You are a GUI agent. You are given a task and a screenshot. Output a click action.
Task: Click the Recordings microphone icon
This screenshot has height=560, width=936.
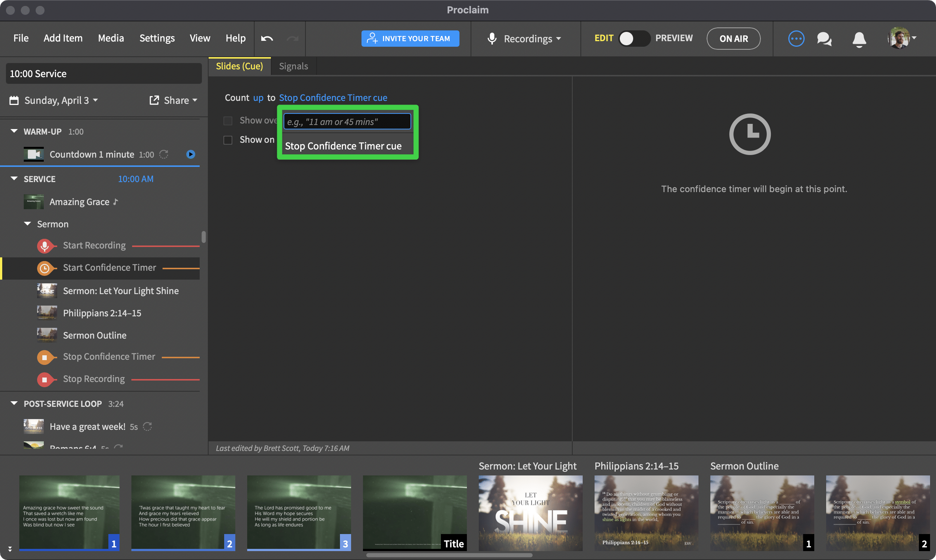(x=492, y=39)
